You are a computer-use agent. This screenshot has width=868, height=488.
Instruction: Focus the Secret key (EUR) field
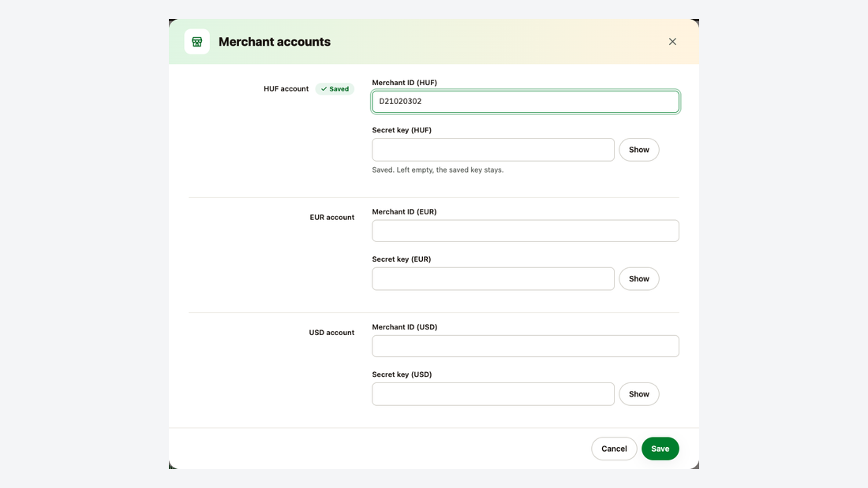493,279
